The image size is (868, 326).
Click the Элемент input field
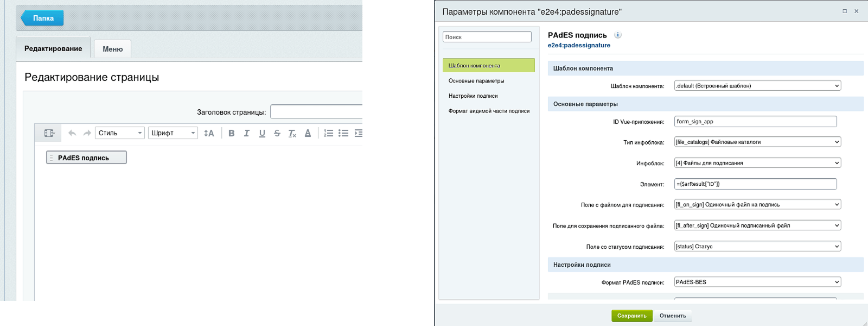(x=756, y=184)
